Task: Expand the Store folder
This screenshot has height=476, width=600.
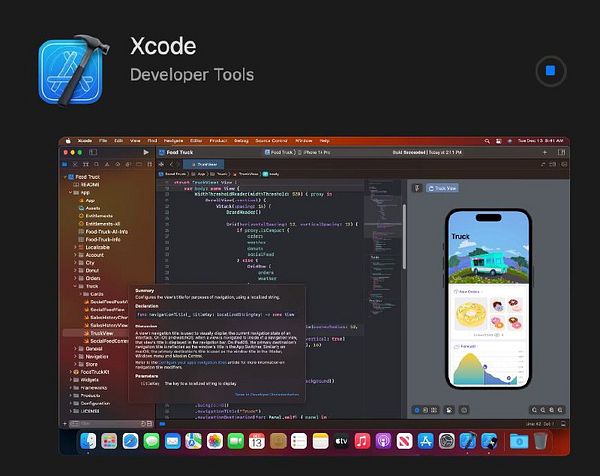Action: [75, 364]
